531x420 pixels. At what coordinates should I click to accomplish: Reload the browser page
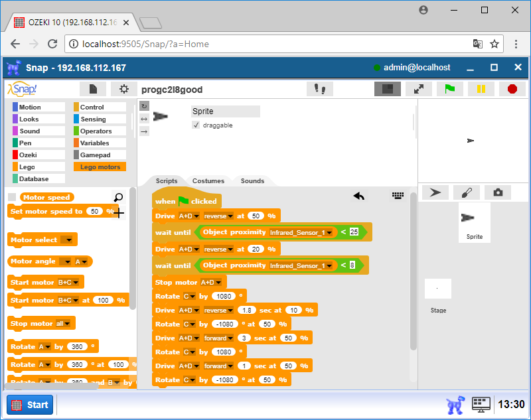pos(52,44)
